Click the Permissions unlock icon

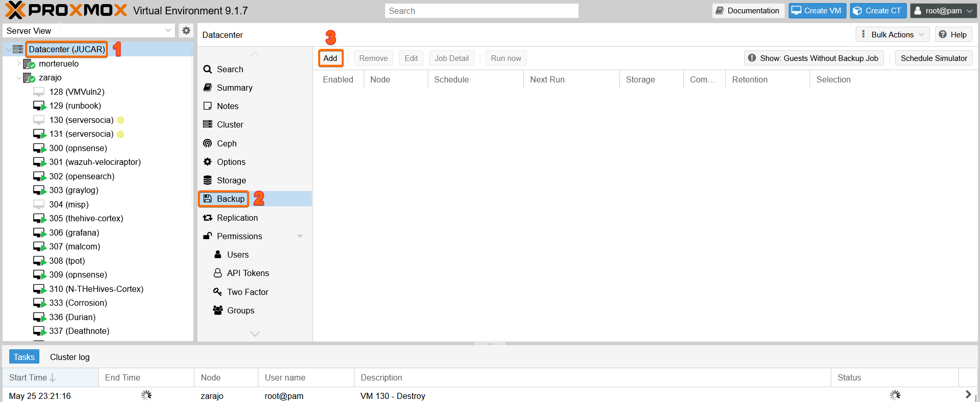(x=207, y=236)
